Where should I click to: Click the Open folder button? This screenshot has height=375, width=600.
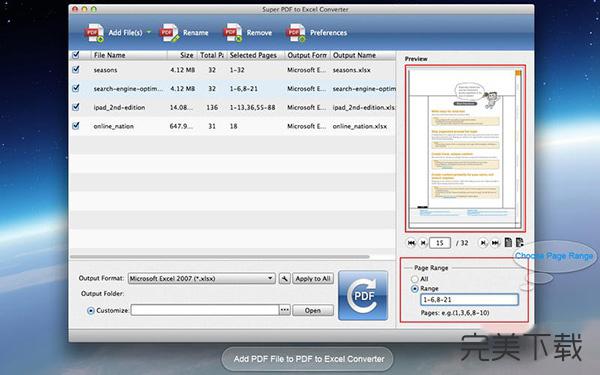pyautogui.click(x=313, y=310)
